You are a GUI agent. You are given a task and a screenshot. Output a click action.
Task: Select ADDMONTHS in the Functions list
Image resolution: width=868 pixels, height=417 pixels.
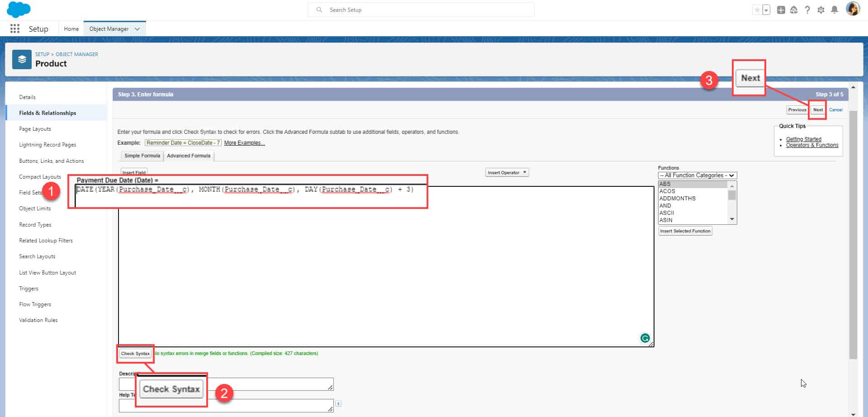[677, 198]
